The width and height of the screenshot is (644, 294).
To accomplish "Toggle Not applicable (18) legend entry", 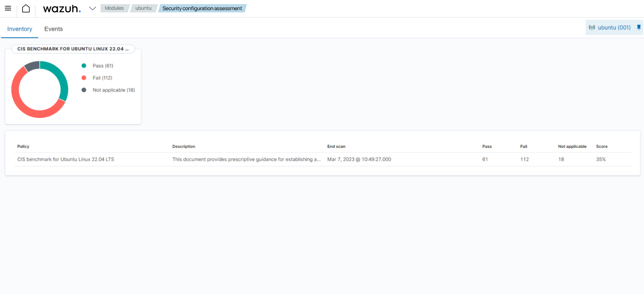I will coord(114,90).
